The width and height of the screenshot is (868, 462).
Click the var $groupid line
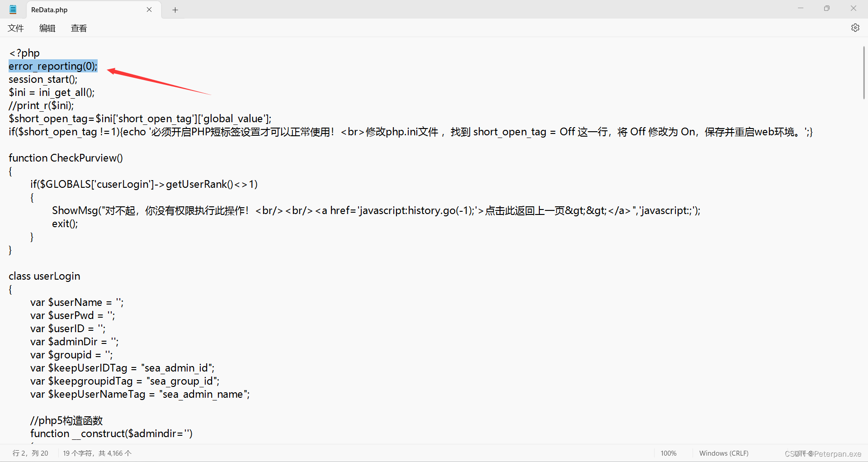(x=71, y=355)
